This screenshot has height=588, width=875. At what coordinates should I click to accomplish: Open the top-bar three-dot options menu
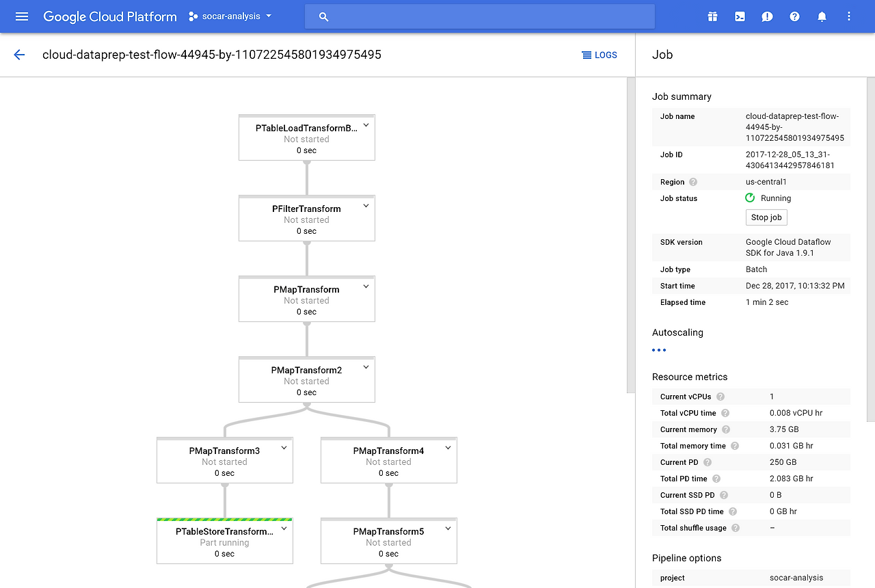coord(849,16)
